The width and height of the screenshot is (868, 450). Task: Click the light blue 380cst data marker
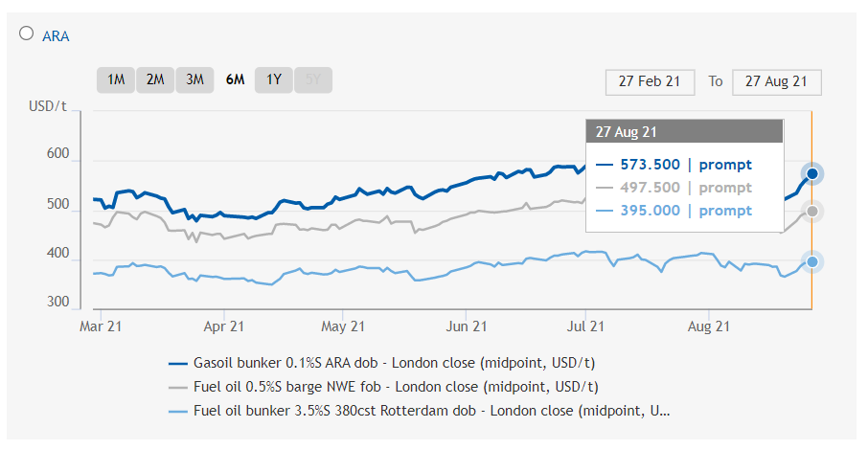point(812,261)
